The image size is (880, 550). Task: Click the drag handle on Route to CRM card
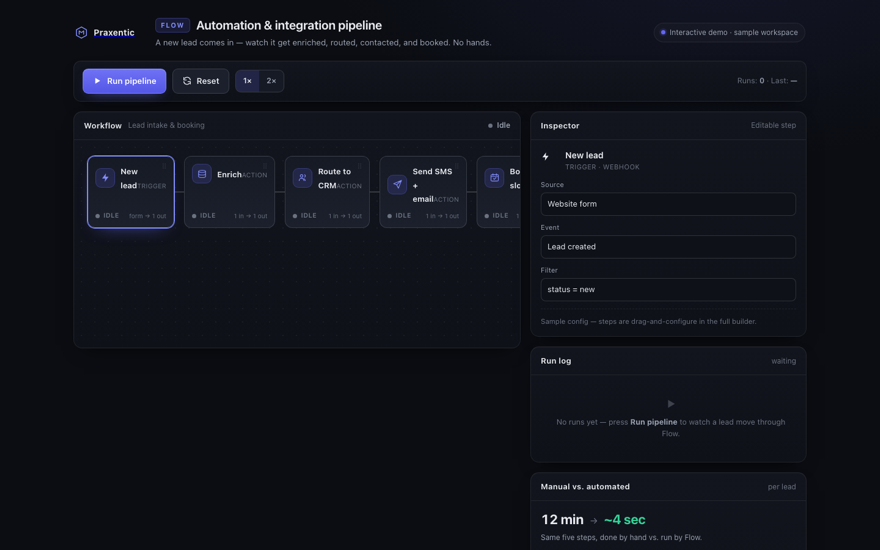point(359,166)
